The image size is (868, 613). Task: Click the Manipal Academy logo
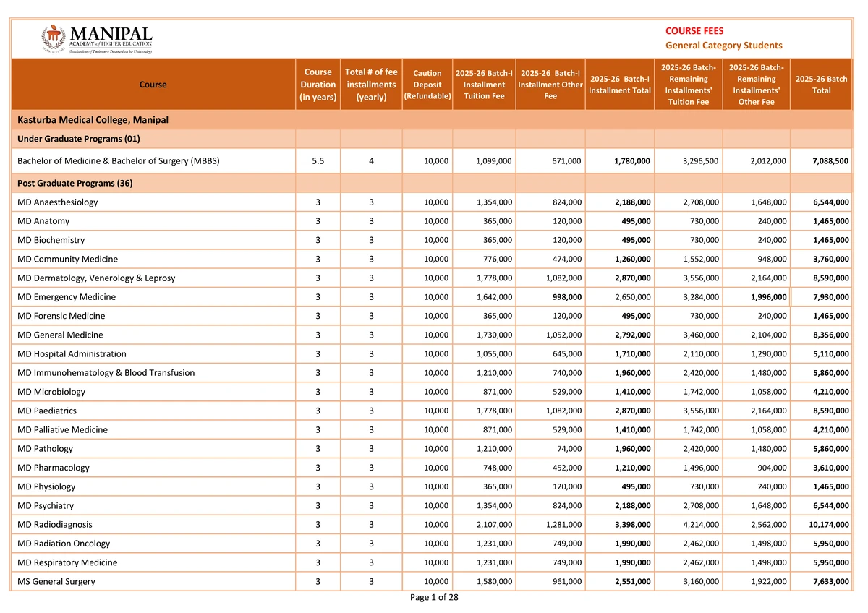click(x=97, y=38)
